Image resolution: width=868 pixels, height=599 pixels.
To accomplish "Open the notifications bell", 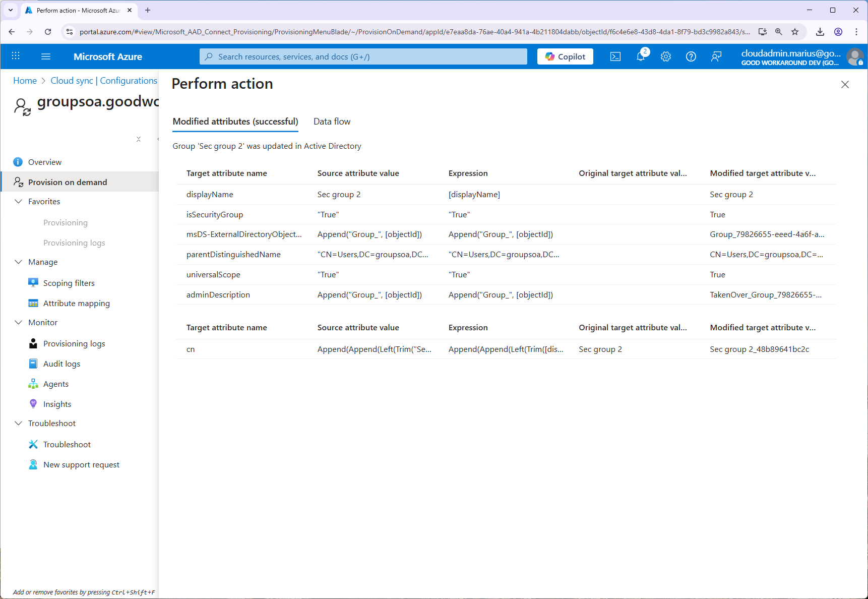I will (x=641, y=56).
